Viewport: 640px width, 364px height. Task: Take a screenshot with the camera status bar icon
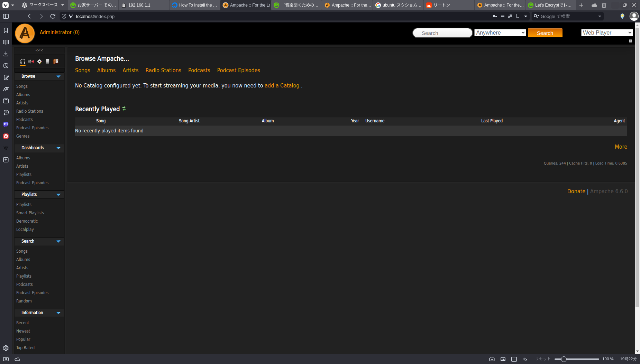pos(492,359)
